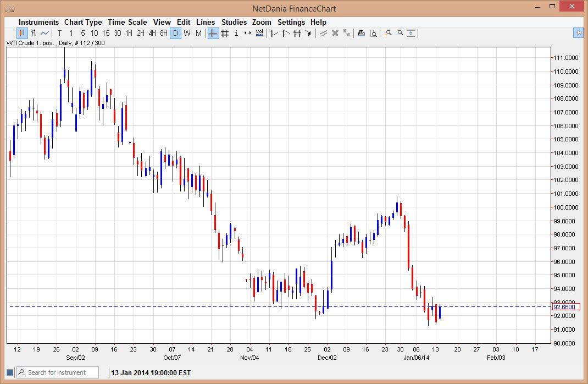
Task: Open the Studies menu
Action: point(234,22)
